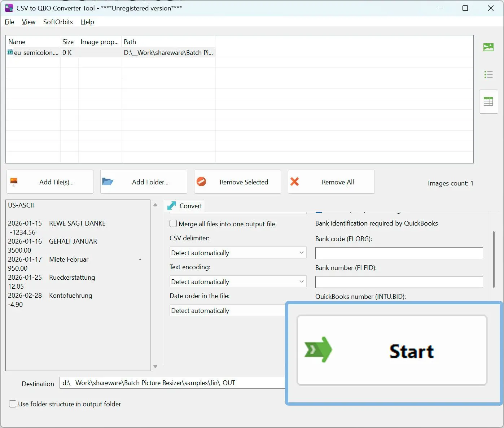
Task: Click the Destination path field
Action: coord(172,383)
